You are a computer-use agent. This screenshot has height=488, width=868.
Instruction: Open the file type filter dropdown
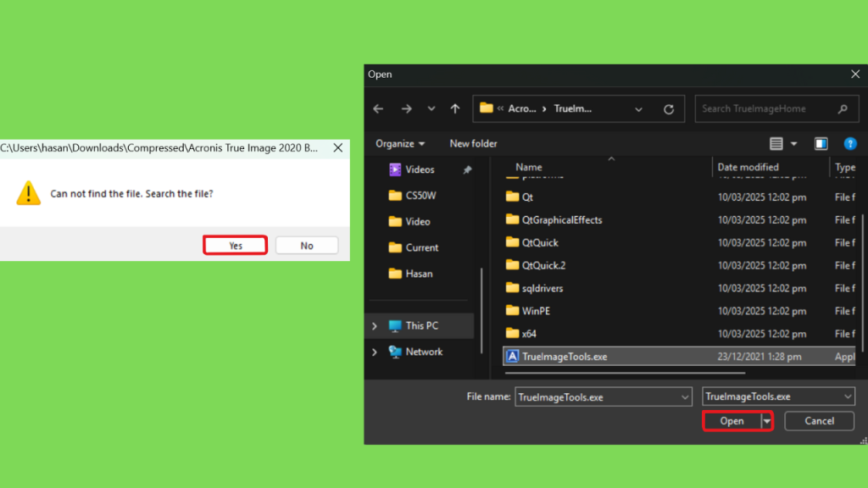click(778, 396)
